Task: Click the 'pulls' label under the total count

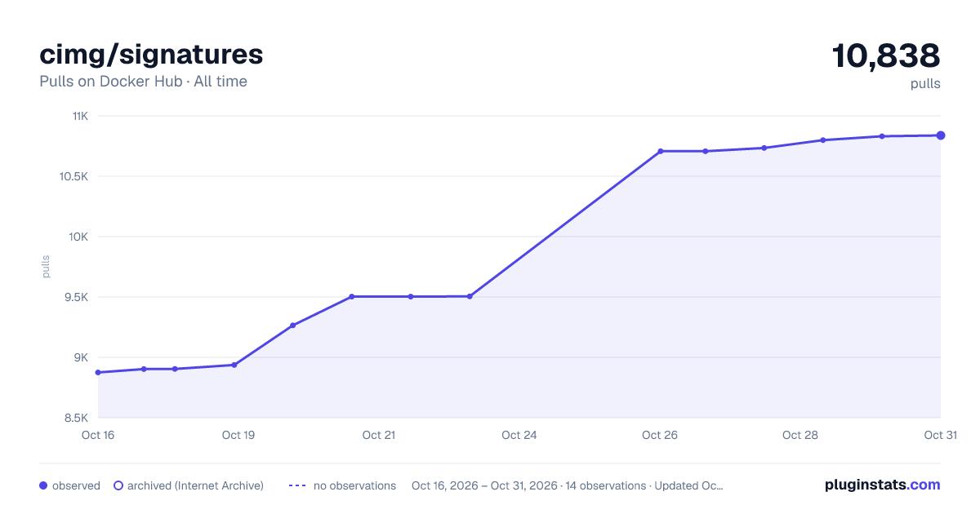Action: tap(925, 83)
